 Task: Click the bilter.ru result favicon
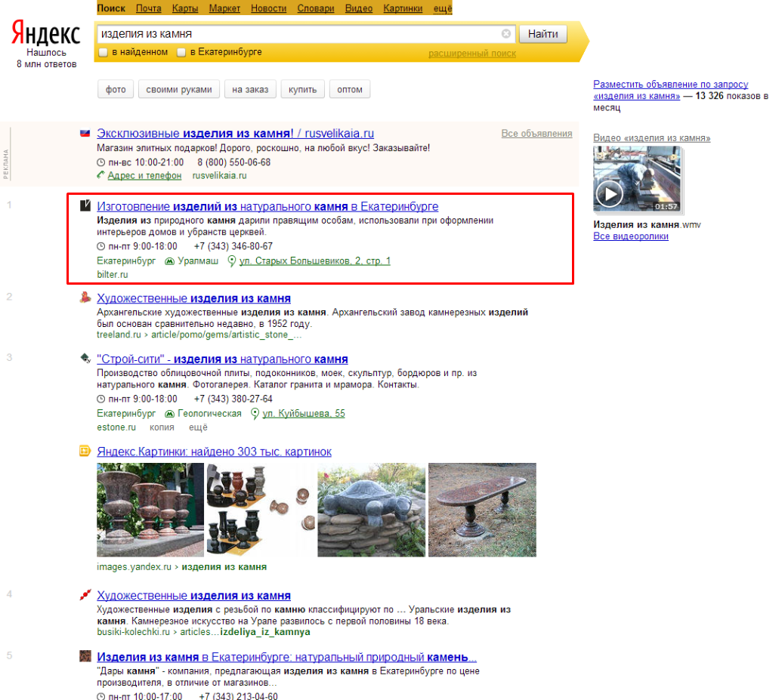tap(85, 205)
